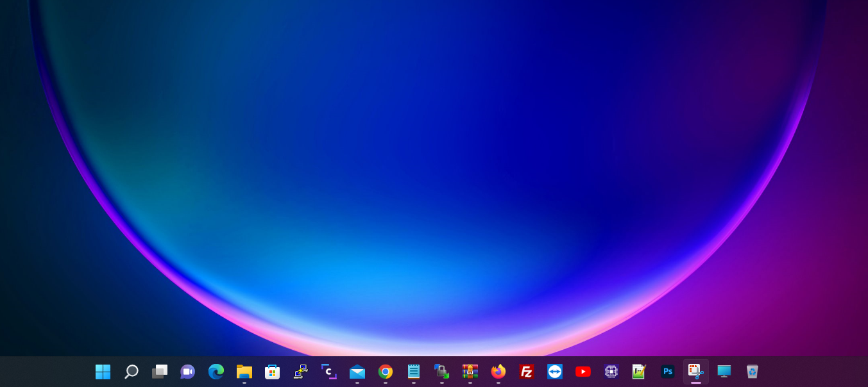The height and width of the screenshot is (387, 868).
Task: Launch the Teams Chat taskbar icon
Action: (x=187, y=372)
